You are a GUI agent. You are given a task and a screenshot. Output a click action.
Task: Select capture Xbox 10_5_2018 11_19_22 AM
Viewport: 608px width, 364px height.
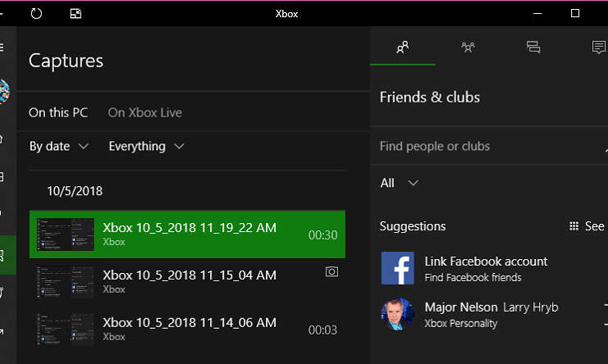coord(187,234)
